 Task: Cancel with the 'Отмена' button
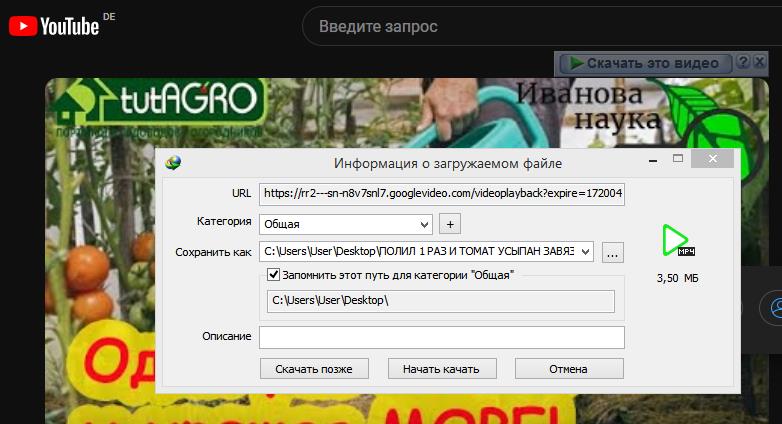pyautogui.click(x=569, y=369)
